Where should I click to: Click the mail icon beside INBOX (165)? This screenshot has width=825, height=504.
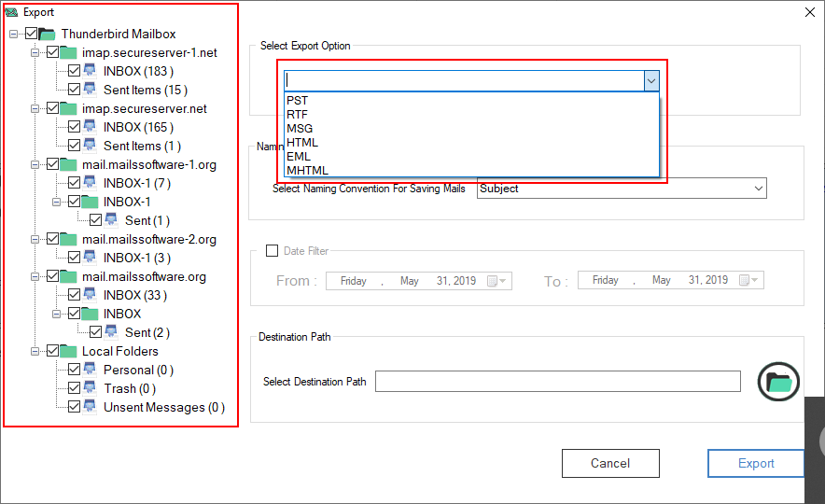tap(90, 127)
